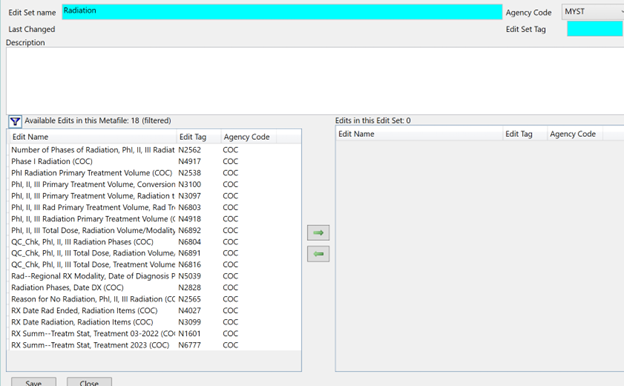Image resolution: width=624 pixels, height=386 pixels.
Task: Click the Edit Set name field
Action: (x=282, y=12)
